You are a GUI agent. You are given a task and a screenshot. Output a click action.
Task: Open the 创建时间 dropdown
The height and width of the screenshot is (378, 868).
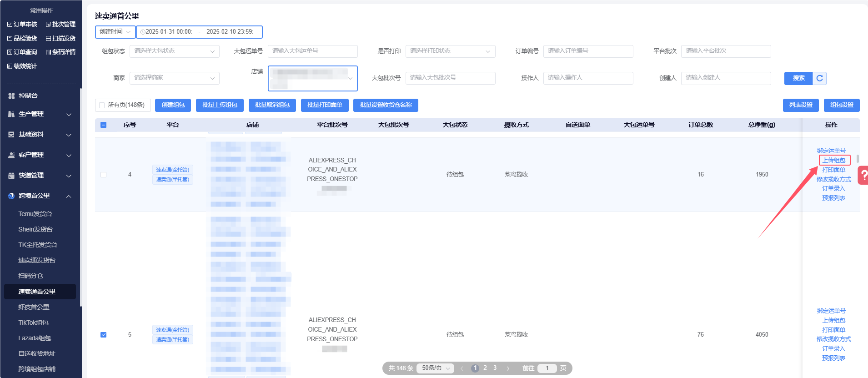(115, 32)
